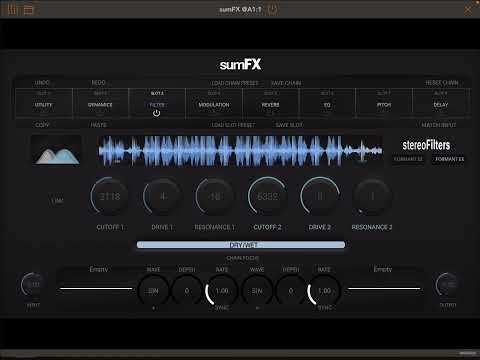The height and width of the screenshot is (360, 480).
Task: Open Load Slot Preset
Action: 233,125
